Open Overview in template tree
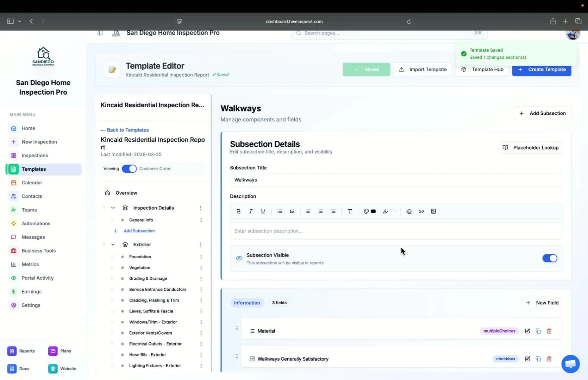 click(x=126, y=193)
